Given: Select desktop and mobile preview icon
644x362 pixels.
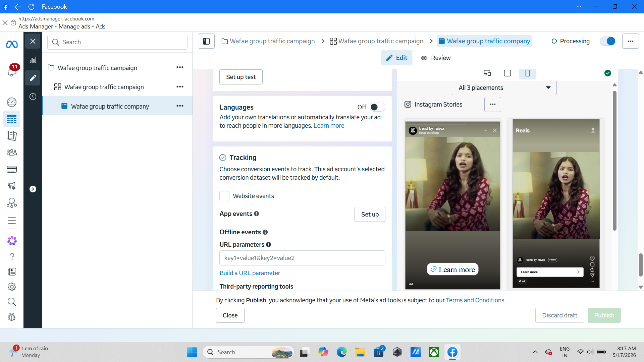Looking at the screenshot, I should (x=487, y=73).
